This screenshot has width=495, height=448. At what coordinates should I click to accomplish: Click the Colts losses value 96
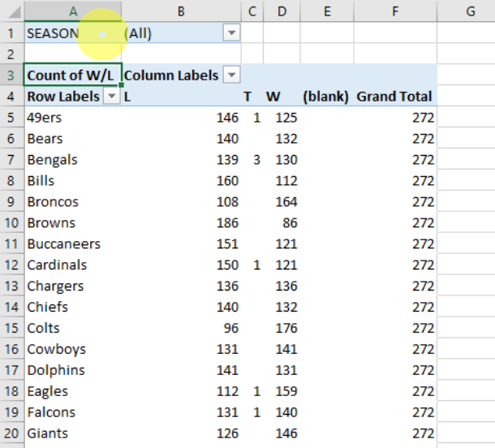click(x=231, y=329)
